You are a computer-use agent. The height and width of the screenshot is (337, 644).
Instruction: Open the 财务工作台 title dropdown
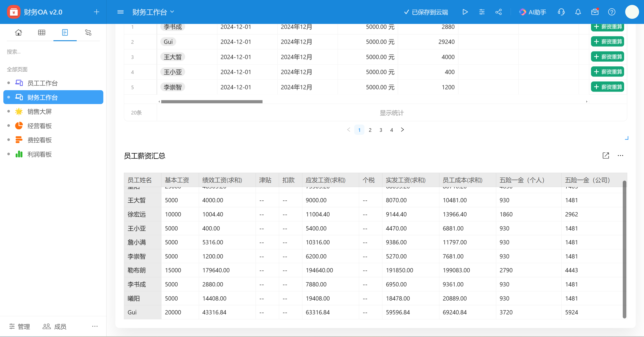[x=153, y=12]
